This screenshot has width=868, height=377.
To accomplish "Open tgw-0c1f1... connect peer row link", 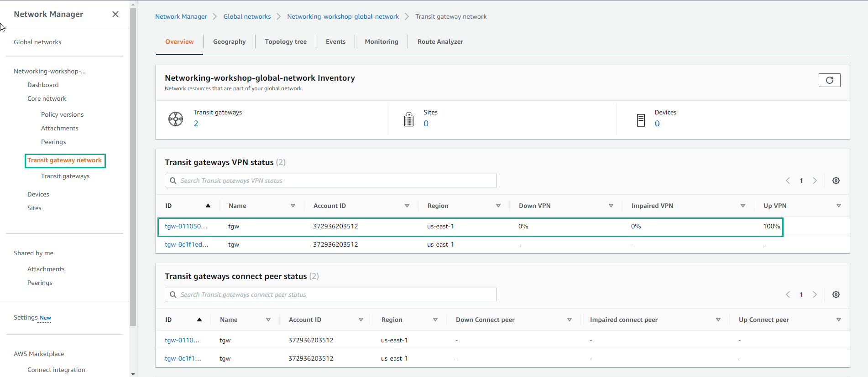I will click(x=183, y=358).
